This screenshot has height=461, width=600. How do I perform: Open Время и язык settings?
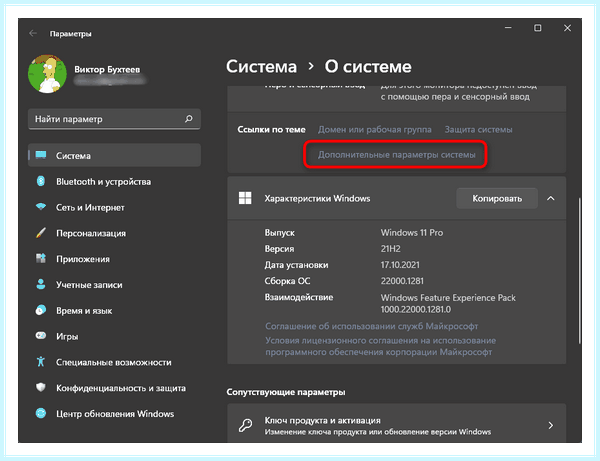click(114, 310)
